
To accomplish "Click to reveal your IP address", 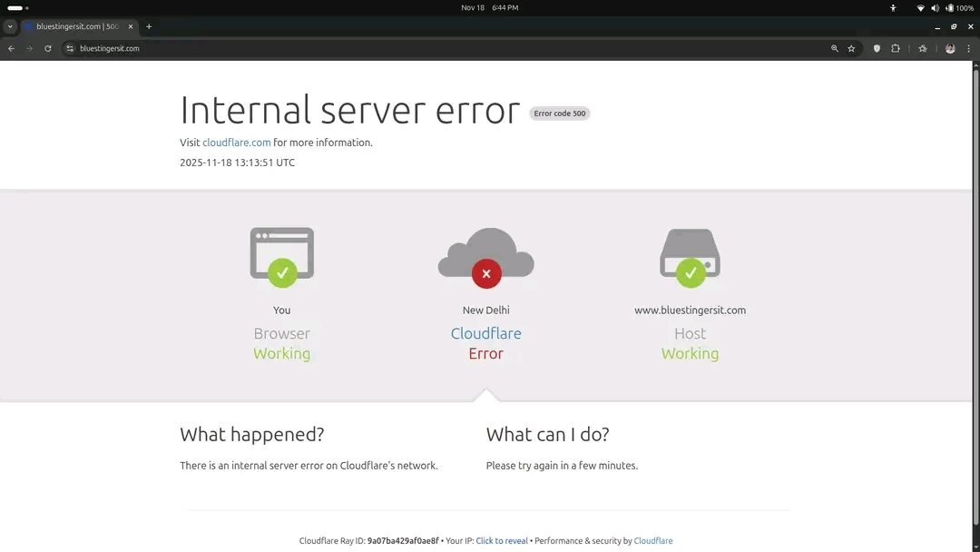I will pos(502,540).
